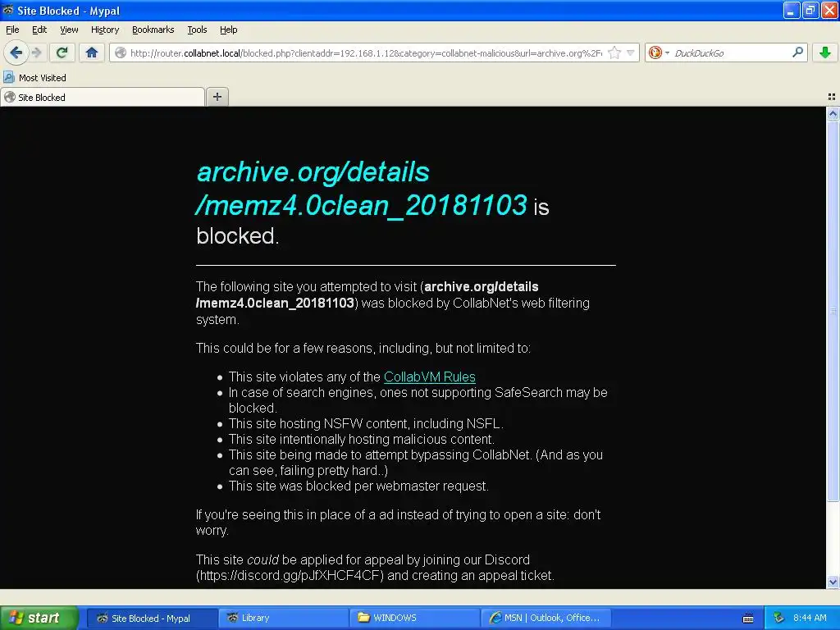This screenshot has height=630, width=840.
Task: Click the blocked archive.org URL heading
Action: 362,188
